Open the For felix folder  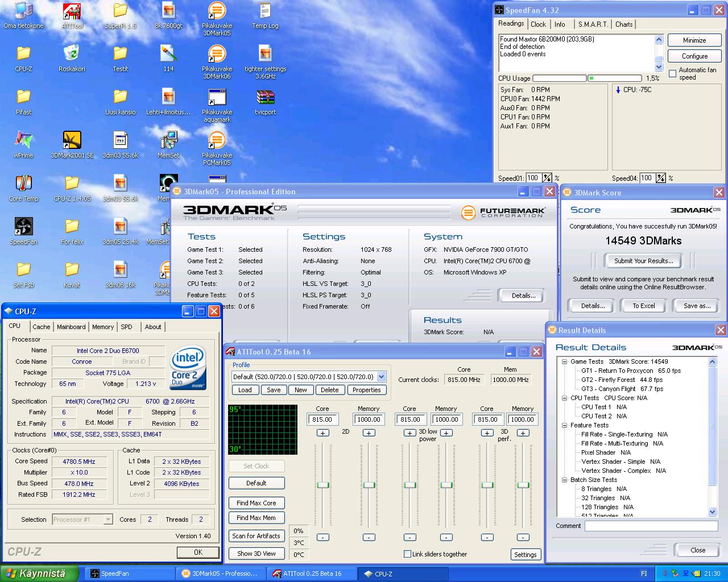pyautogui.click(x=72, y=232)
